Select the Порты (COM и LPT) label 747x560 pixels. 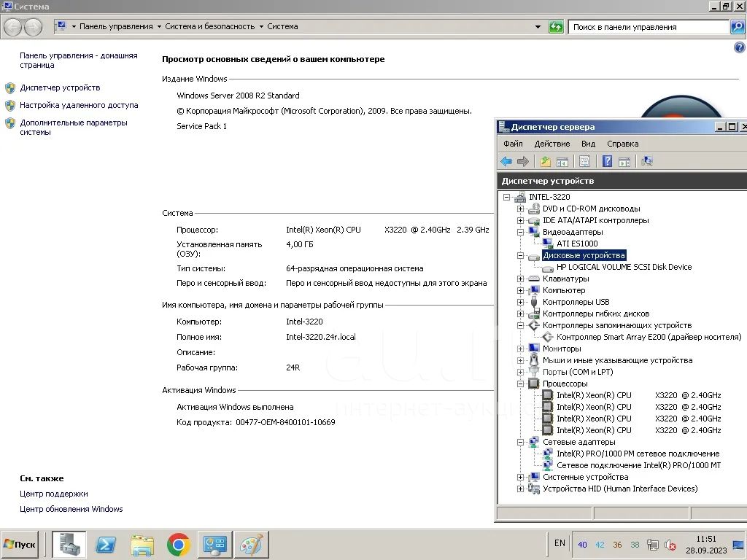click(578, 372)
